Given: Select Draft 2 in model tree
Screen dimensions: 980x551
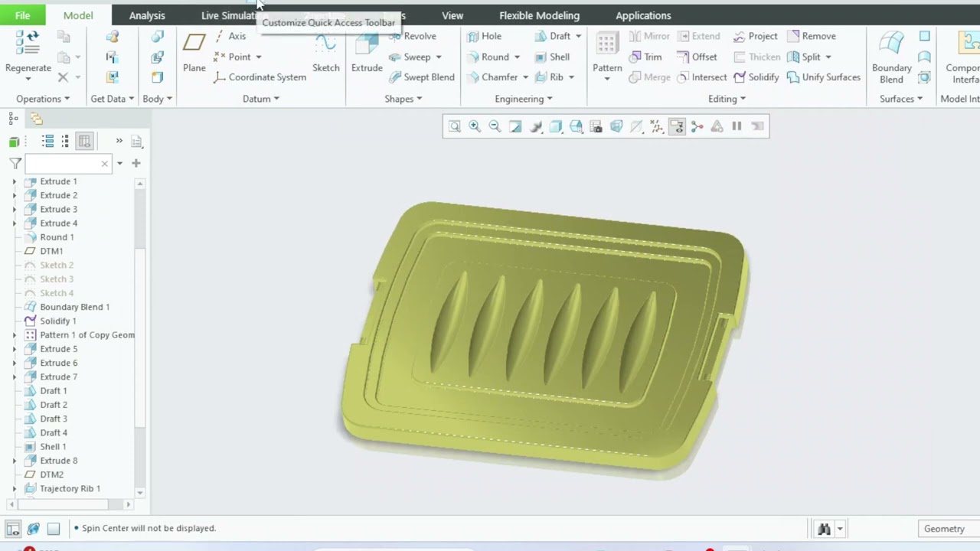Looking at the screenshot, I should coord(53,405).
